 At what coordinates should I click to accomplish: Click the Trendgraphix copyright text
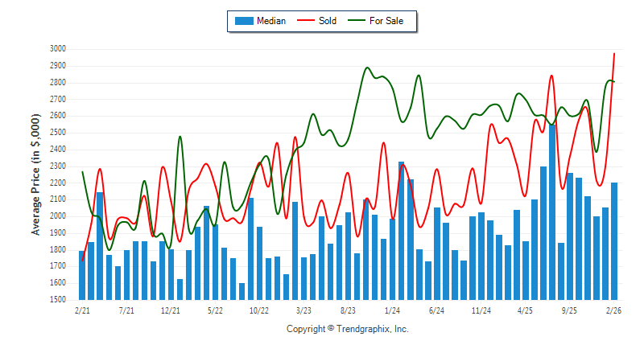click(x=347, y=330)
